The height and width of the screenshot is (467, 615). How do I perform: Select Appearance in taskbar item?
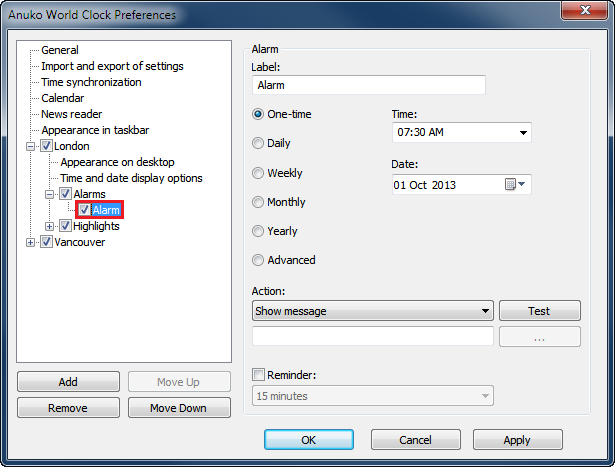click(95, 130)
